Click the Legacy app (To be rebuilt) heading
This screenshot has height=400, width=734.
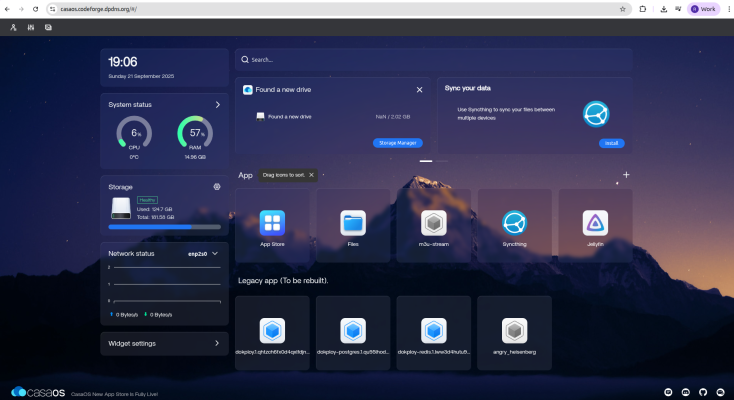[x=283, y=281]
